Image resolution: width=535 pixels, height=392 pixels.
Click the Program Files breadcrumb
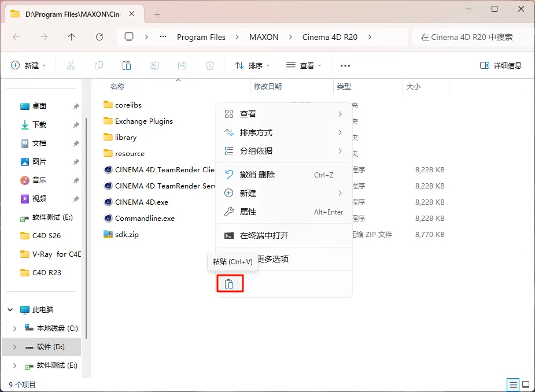click(201, 37)
